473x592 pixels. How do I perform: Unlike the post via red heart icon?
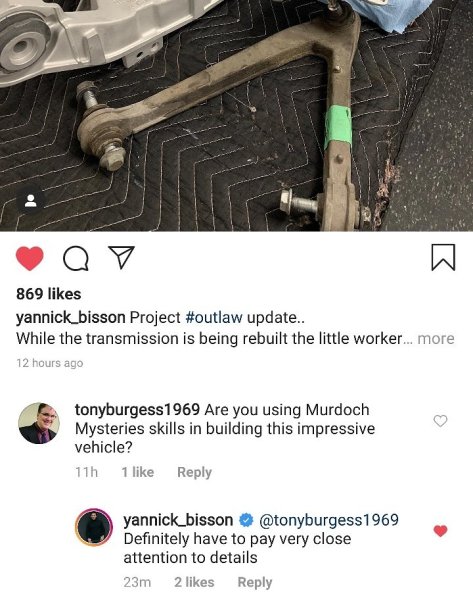click(29, 258)
